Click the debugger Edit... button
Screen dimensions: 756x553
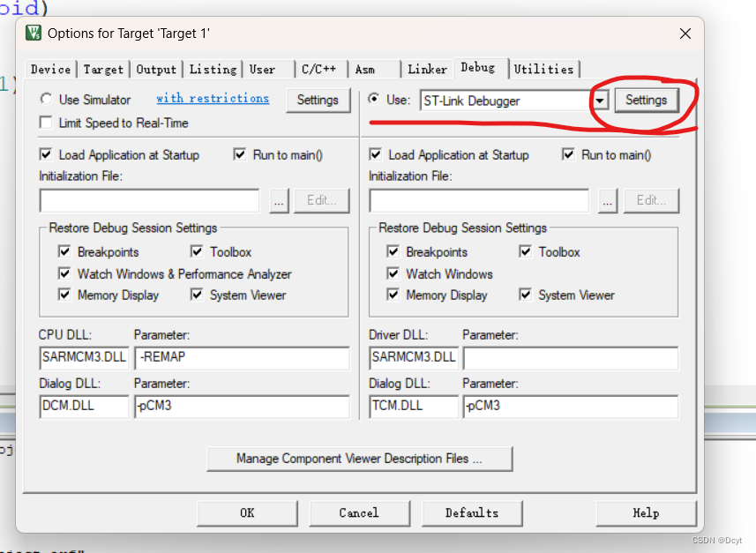[651, 200]
